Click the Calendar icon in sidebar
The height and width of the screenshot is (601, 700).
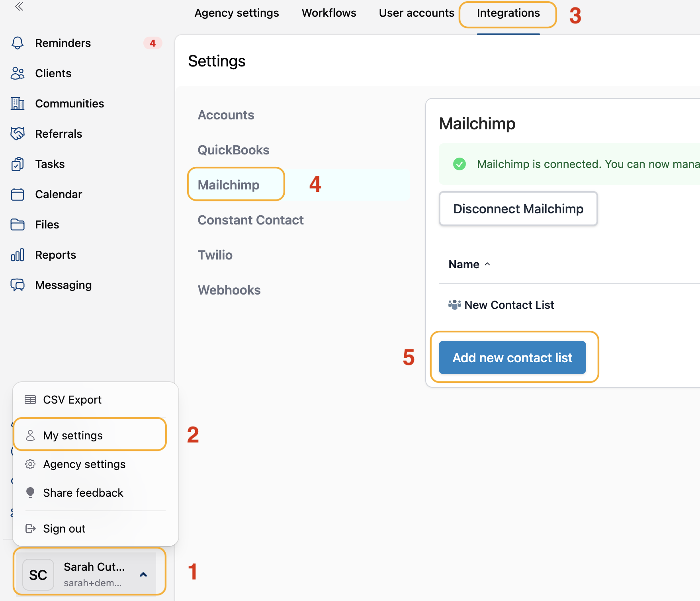tap(18, 194)
